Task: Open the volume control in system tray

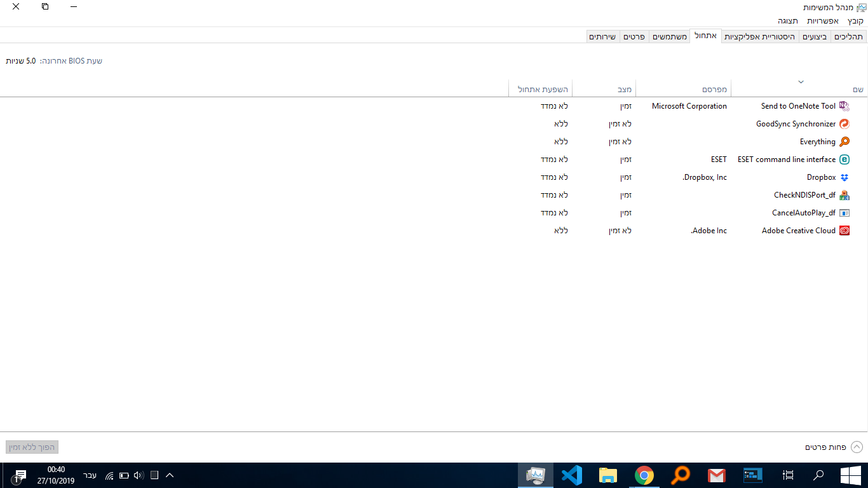Action: [x=139, y=475]
